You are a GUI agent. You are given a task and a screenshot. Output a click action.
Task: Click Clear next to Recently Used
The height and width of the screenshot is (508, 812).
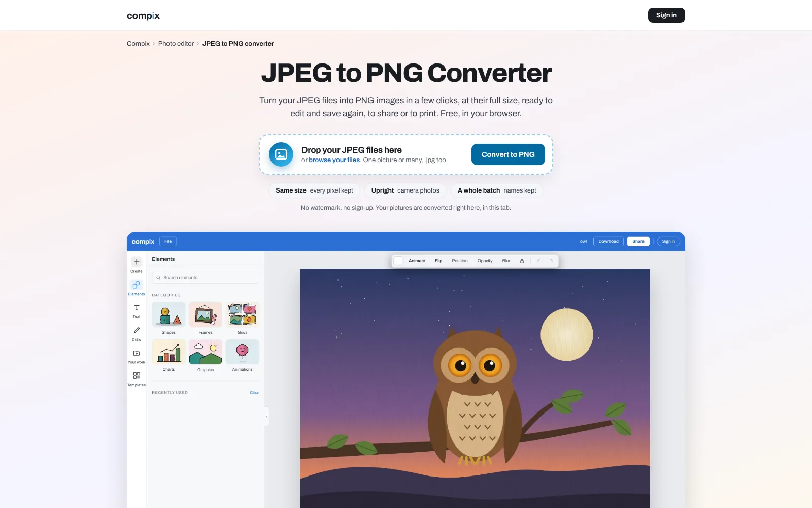[x=254, y=393]
